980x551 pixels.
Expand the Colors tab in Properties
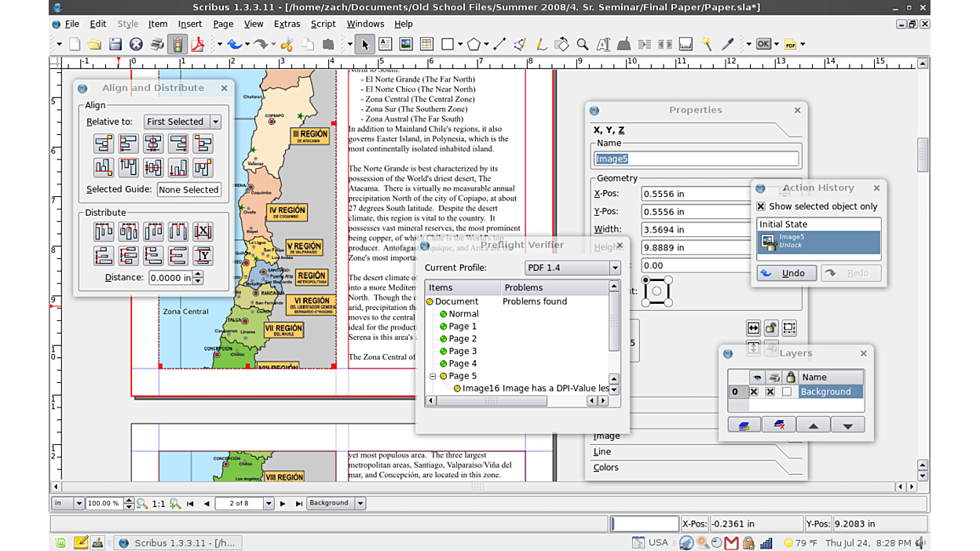coord(606,468)
